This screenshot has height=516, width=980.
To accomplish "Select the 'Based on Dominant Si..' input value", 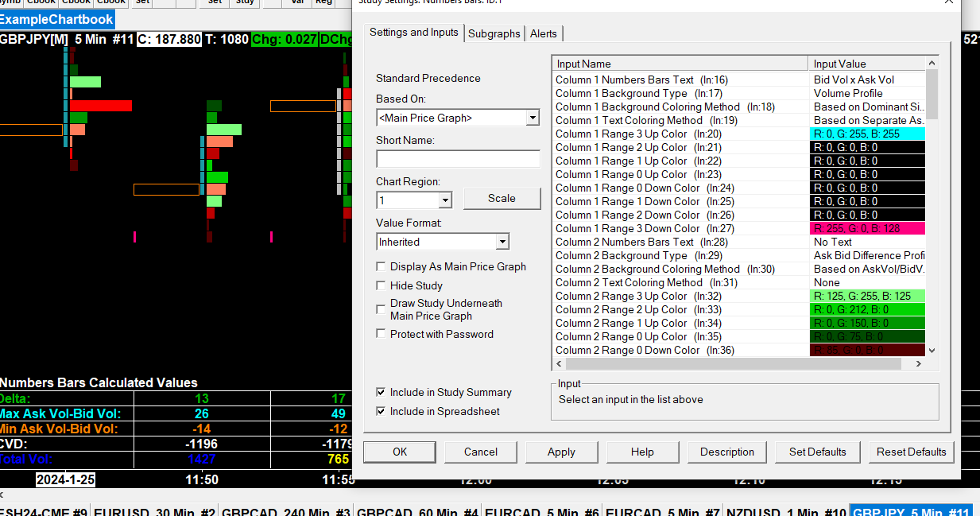I will tap(866, 107).
